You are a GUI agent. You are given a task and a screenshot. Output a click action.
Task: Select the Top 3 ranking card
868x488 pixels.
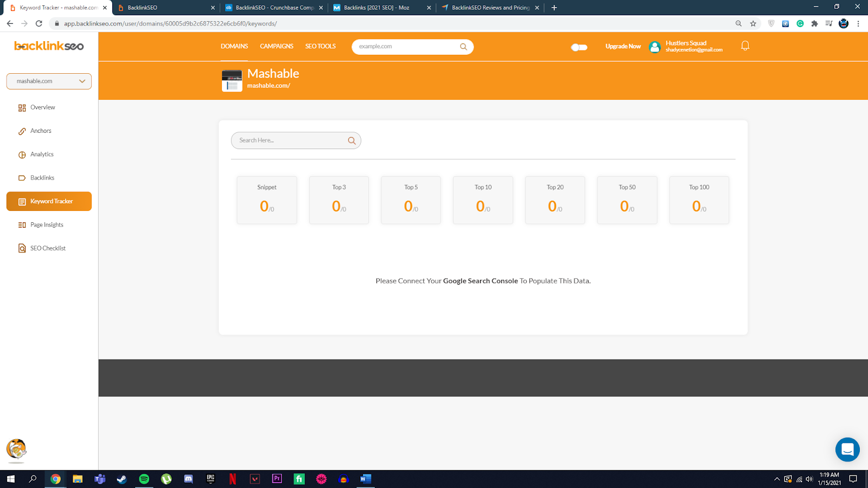click(339, 200)
